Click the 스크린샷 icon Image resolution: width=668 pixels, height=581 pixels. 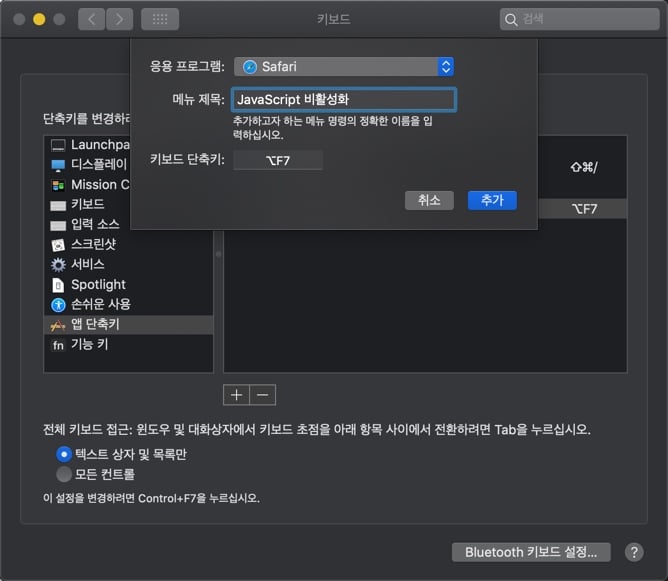point(58,245)
